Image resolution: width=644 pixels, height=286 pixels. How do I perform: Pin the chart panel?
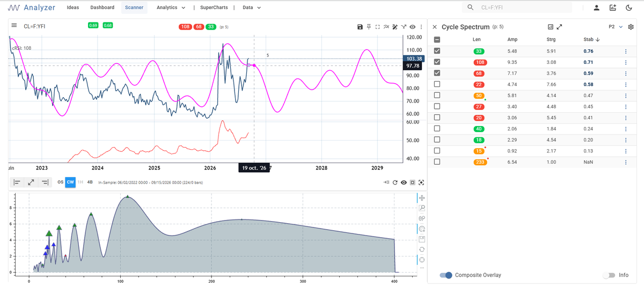point(369,27)
